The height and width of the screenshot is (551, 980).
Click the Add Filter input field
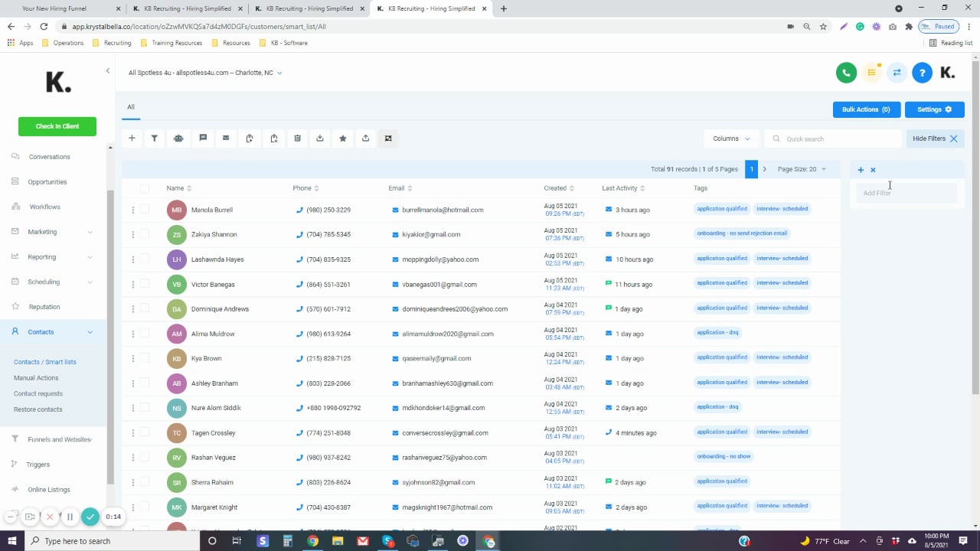pyautogui.click(x=906, y=193)
